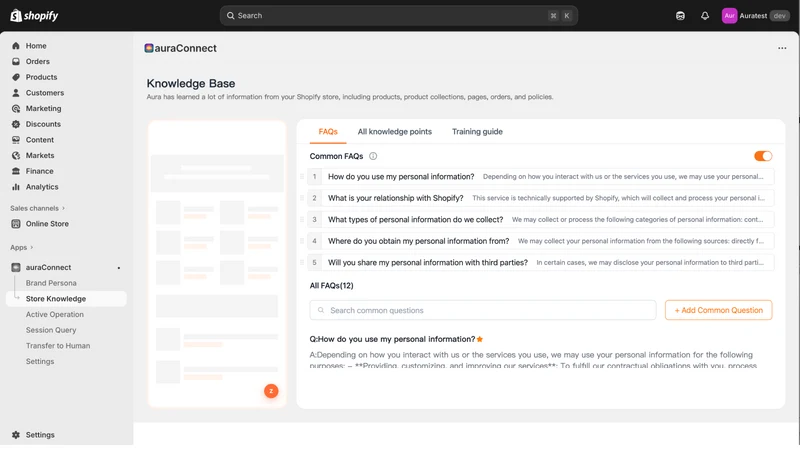Expand the Sales channels section
This screenshot has height=450, width=800.
click(x=37, y=208)
